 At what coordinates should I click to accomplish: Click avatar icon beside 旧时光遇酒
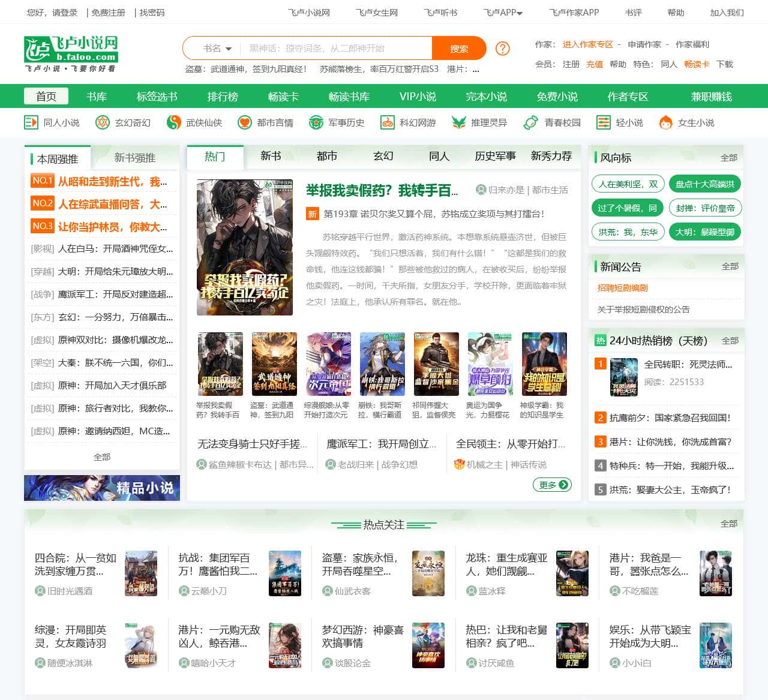(40, 591)
